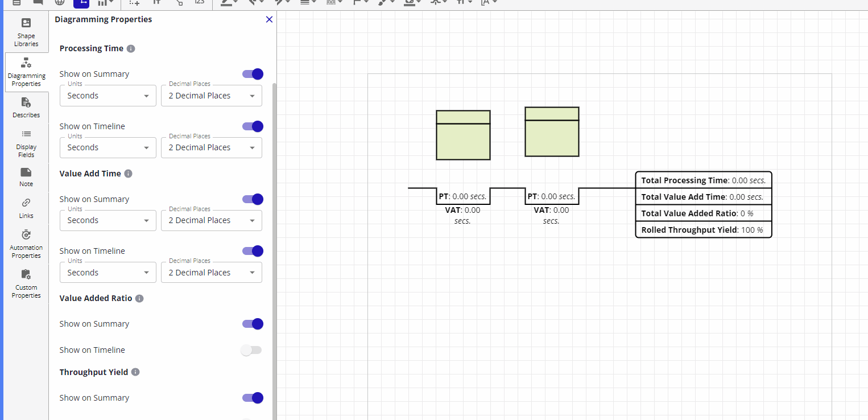Click the info icon beside Throughput Yield
868x420 pixels.
(x=135, y=372)
